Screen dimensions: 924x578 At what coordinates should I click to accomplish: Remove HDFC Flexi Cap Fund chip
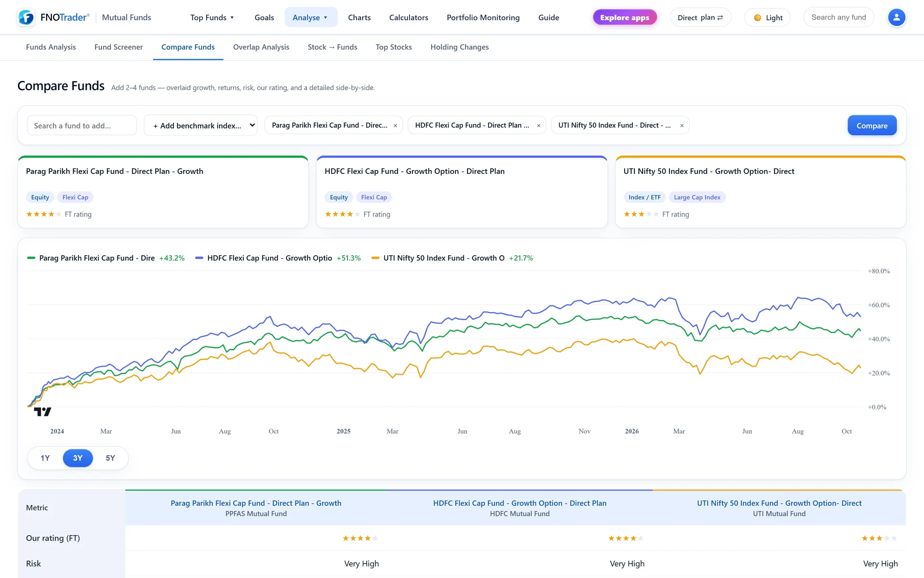click(x=539, y=125)
